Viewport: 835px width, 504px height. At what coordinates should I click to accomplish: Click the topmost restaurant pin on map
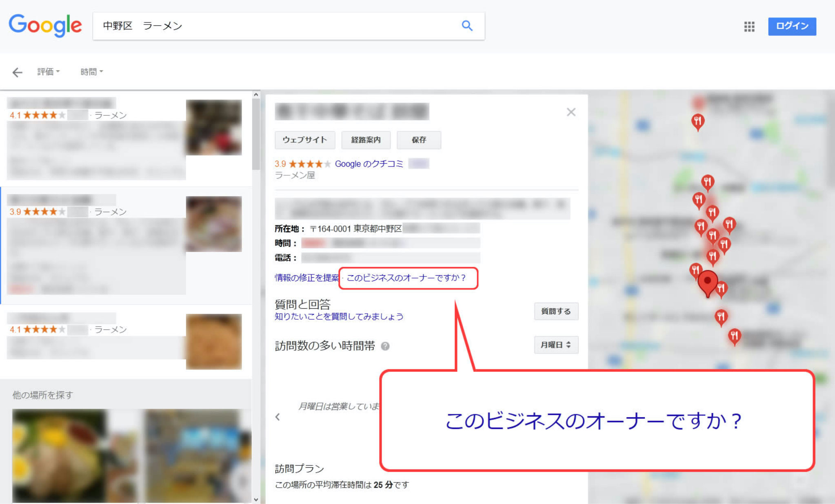[x=698, y=122]
